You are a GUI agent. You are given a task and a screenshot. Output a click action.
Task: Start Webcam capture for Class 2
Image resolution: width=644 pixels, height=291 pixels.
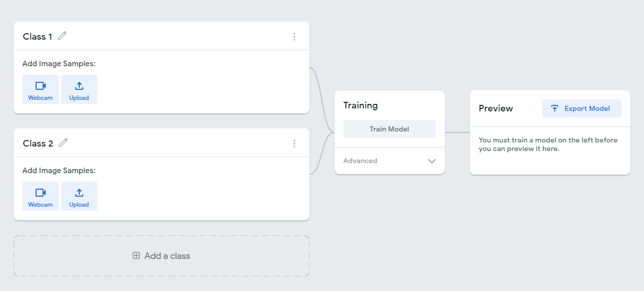(x=41, y=196)
